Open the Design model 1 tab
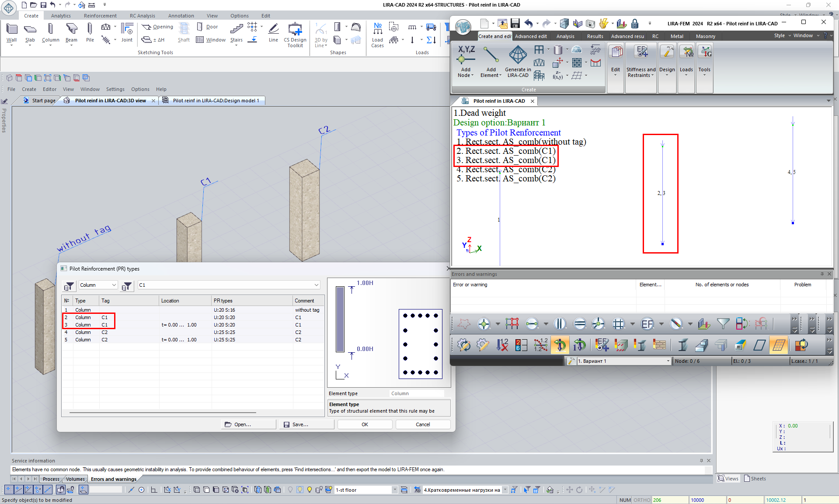This screenshot has width=839, height=504. (215, 101)
